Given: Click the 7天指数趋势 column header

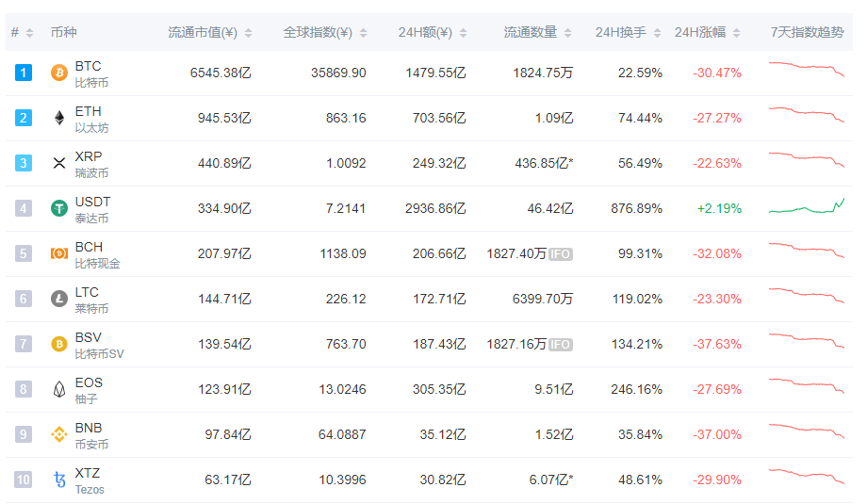Looking at the screenshot, I should click(x=808, y=33).
